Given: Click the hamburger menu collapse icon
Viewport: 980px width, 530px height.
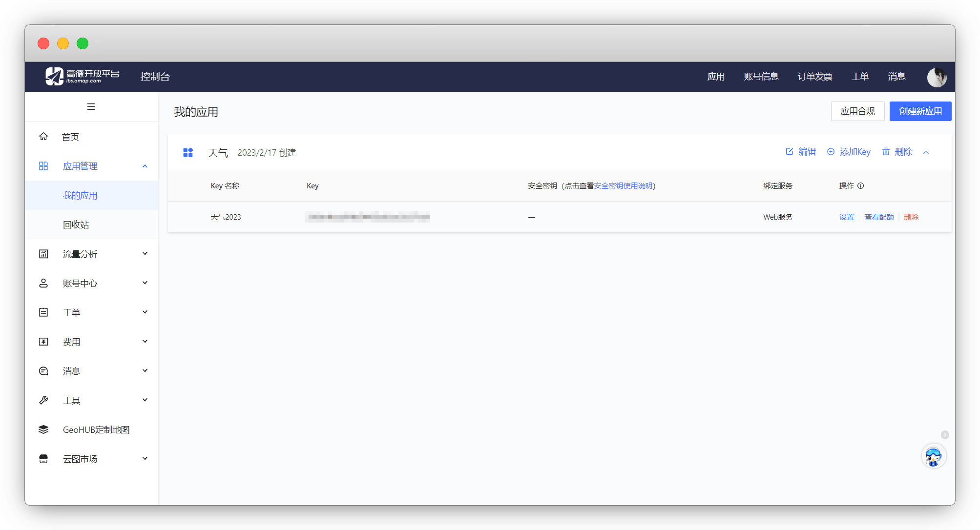Looking at the screenshot, I should coord(91,106).
